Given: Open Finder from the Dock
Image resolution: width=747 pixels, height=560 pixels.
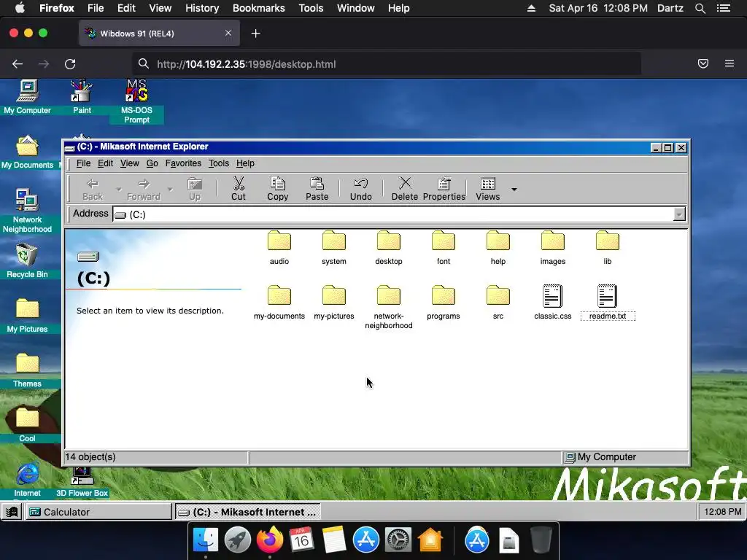Looking at the screenshot, I should (205, 540).
